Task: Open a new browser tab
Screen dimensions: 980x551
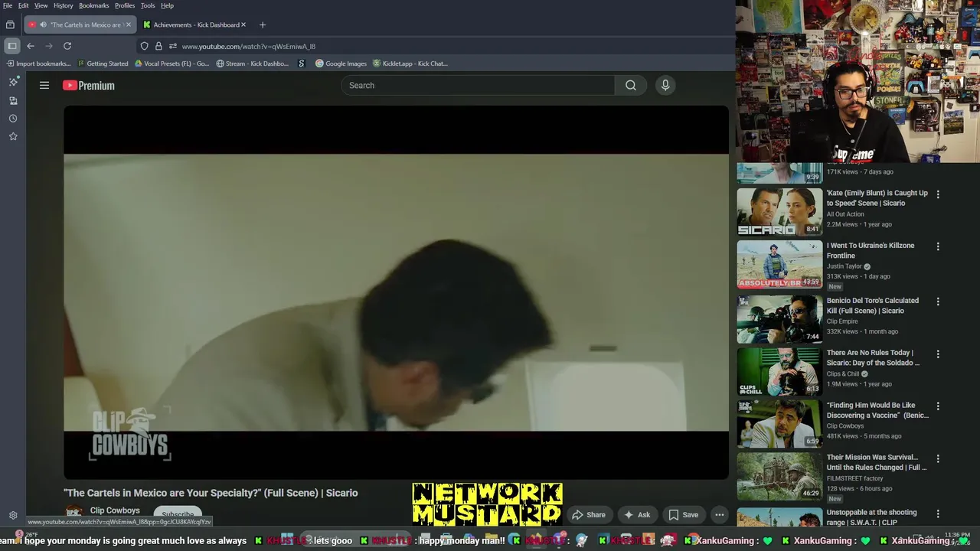Action: point(263,24)
